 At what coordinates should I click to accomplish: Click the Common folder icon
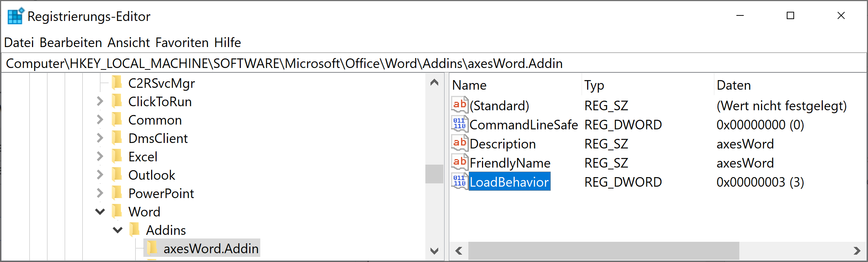pos(117,120)
